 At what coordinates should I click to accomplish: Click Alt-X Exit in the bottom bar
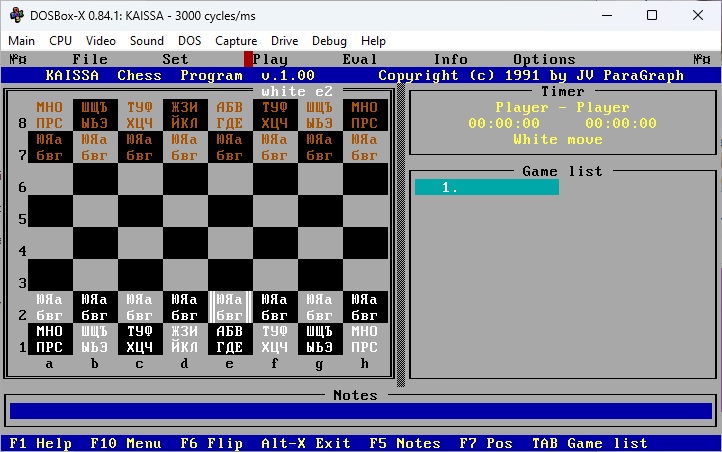coord(305,443)
